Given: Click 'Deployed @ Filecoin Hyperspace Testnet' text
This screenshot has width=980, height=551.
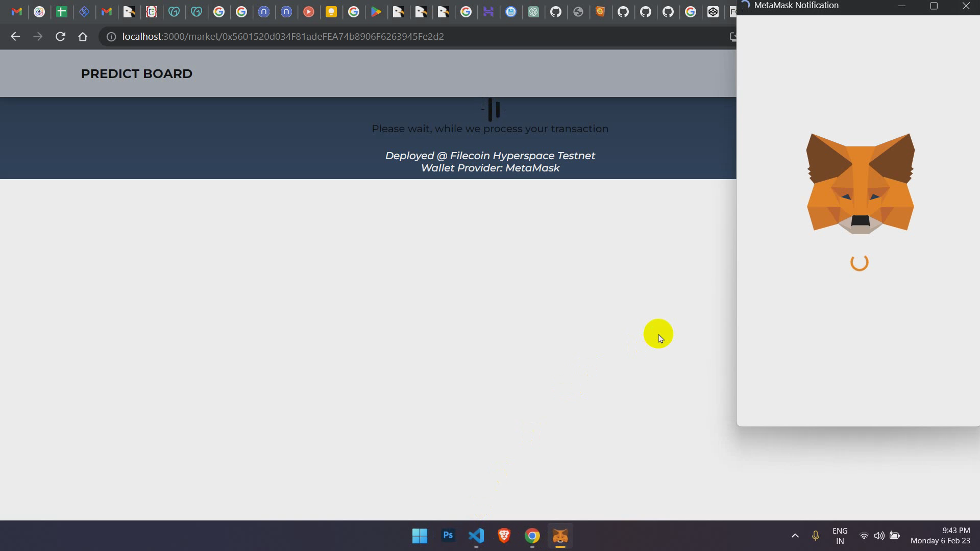Looking at the screenshot, I should 490,156.
